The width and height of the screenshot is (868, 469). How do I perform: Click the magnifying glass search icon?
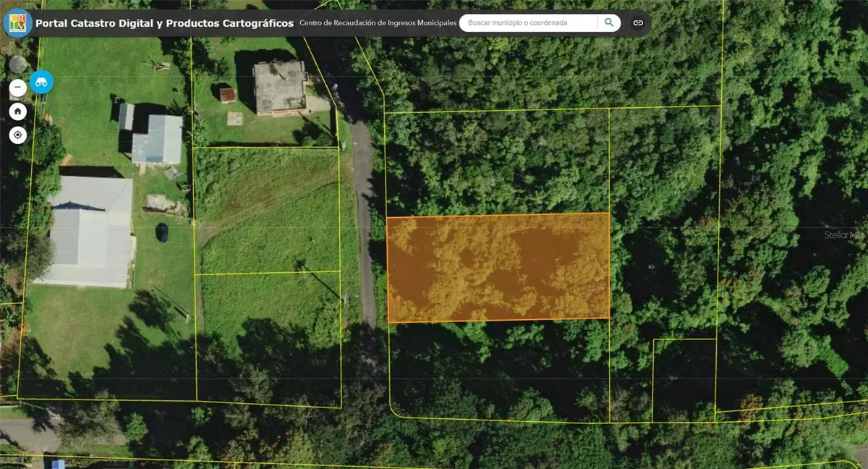click(609, 22)
